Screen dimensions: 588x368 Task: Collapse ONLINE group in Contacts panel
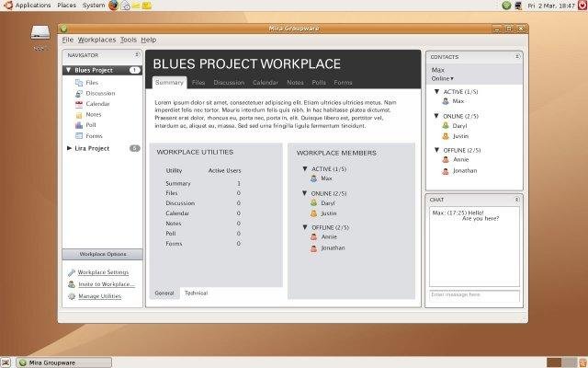tap(436, 116)
